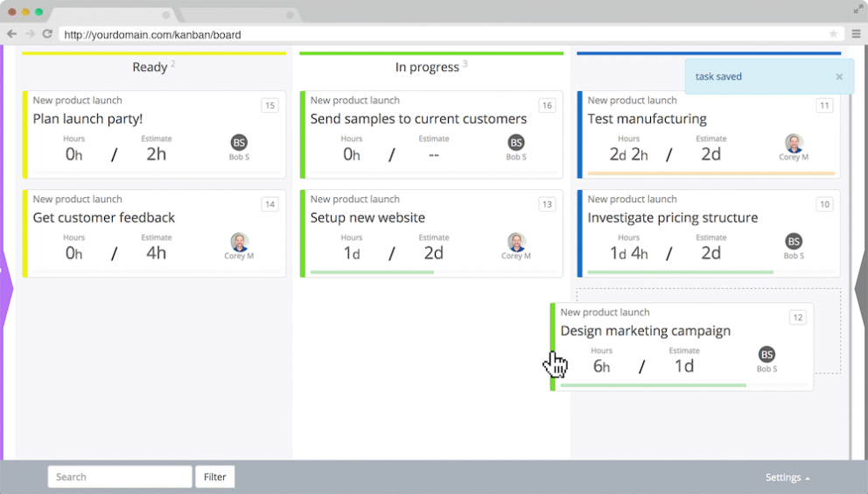Screen dimensions: 868x494
Task: Click progress bar on Setup new website
Action: point(433,272)
